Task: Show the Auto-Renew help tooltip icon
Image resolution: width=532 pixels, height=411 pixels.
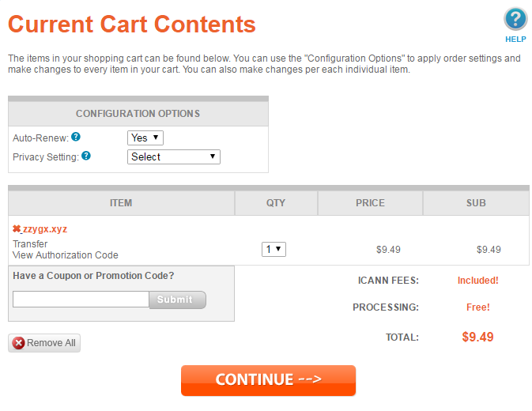Action: point(76,137)
